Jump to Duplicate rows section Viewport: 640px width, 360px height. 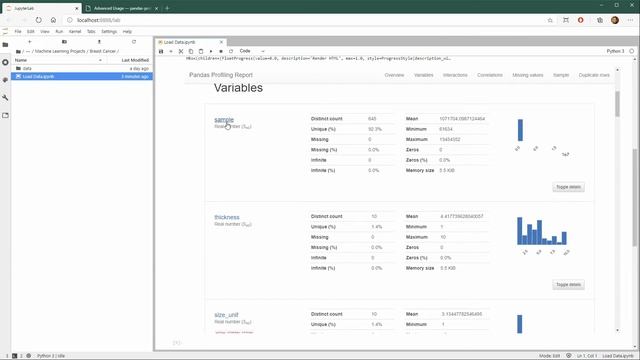(x=594, y=75)
